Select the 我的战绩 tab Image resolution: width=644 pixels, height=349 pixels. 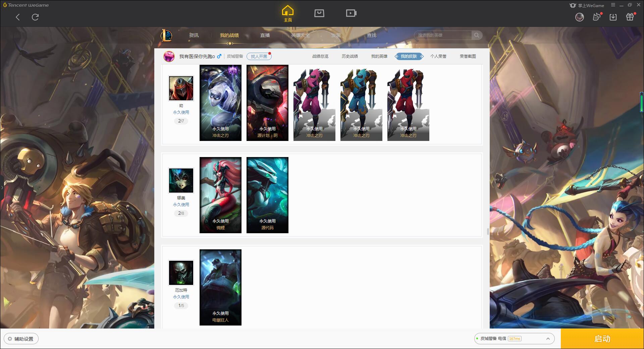[229, 35]
